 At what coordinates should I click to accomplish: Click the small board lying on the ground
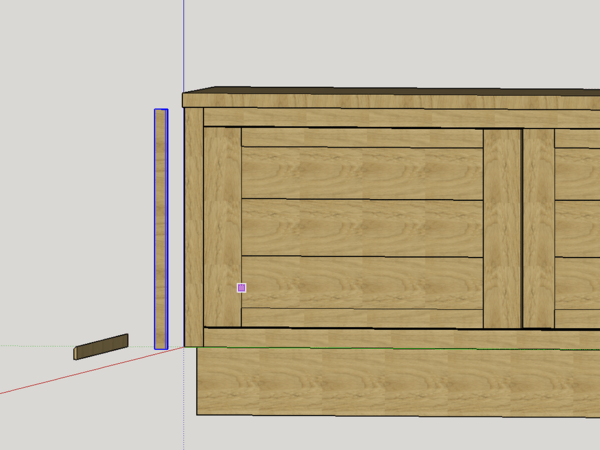(101, 346)
